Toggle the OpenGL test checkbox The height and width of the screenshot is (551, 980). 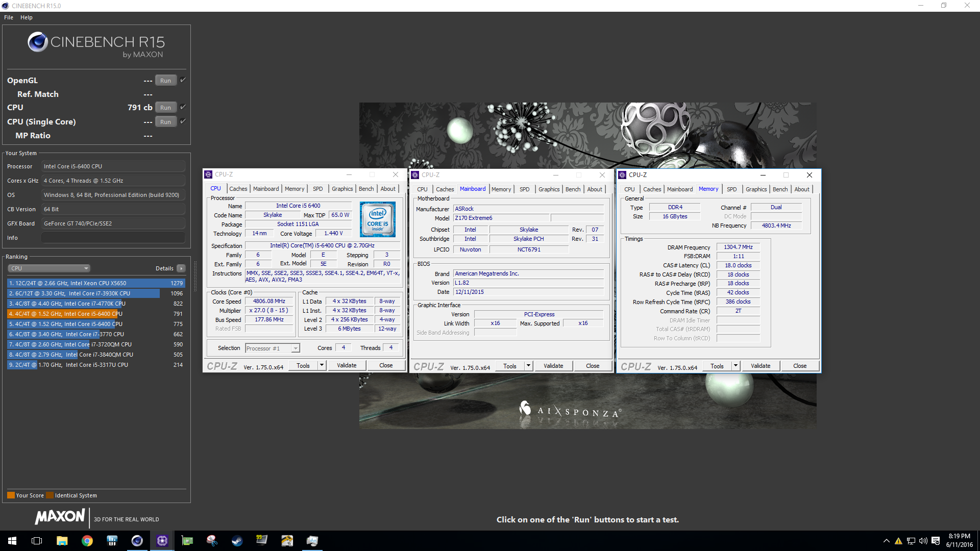[x=183, y=80]
